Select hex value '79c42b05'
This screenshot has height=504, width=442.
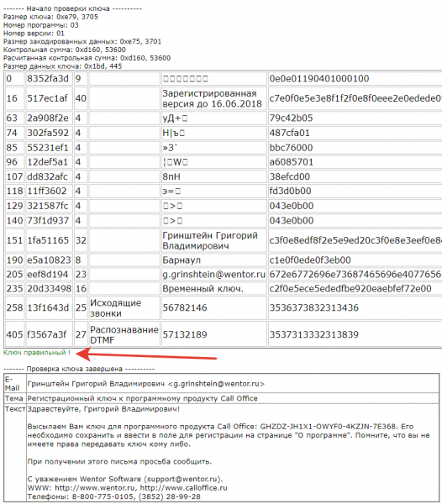click(291, 118)
